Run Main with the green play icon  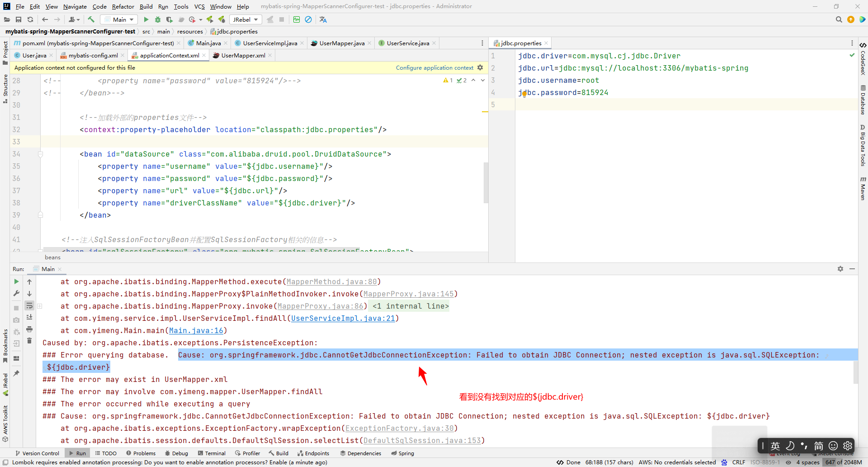[146, 19]
